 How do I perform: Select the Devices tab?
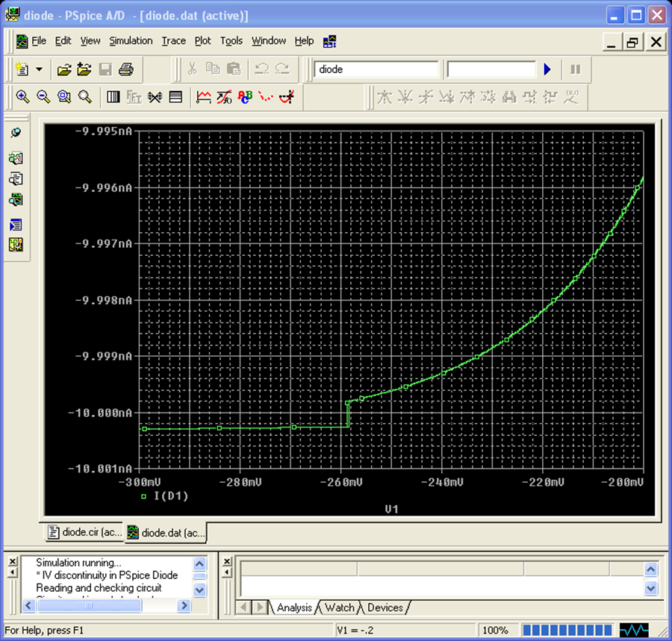(x=385, y=607)
